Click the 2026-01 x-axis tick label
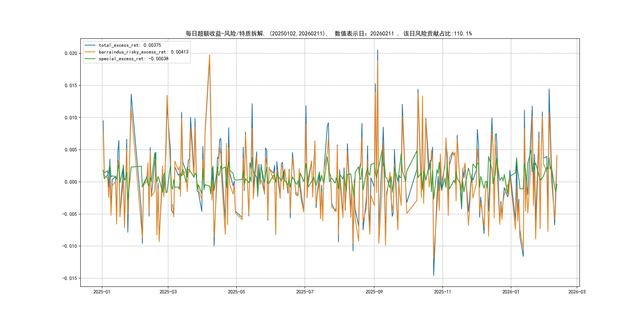The width and height of the screenshot is (644, 322). click(x=511, y=292)
